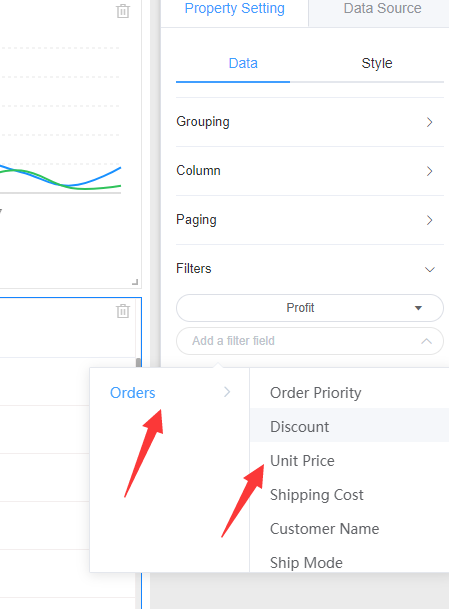
Task: Collapse the Filters section
Action: (430, 269)
